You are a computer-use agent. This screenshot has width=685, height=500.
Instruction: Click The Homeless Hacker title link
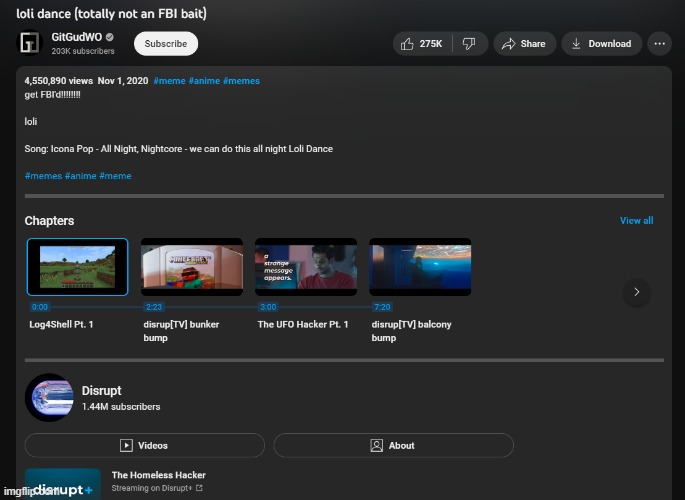coord(159,475)
